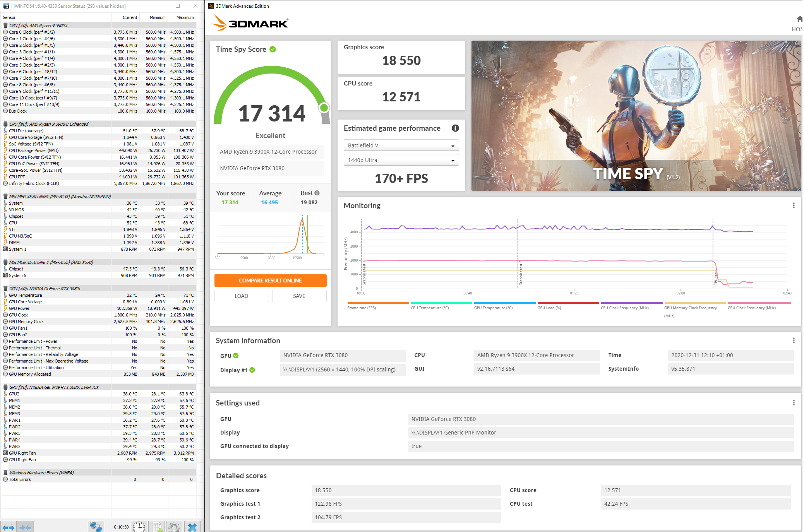Click the info icon next to Best score

(x=317, y=193)
